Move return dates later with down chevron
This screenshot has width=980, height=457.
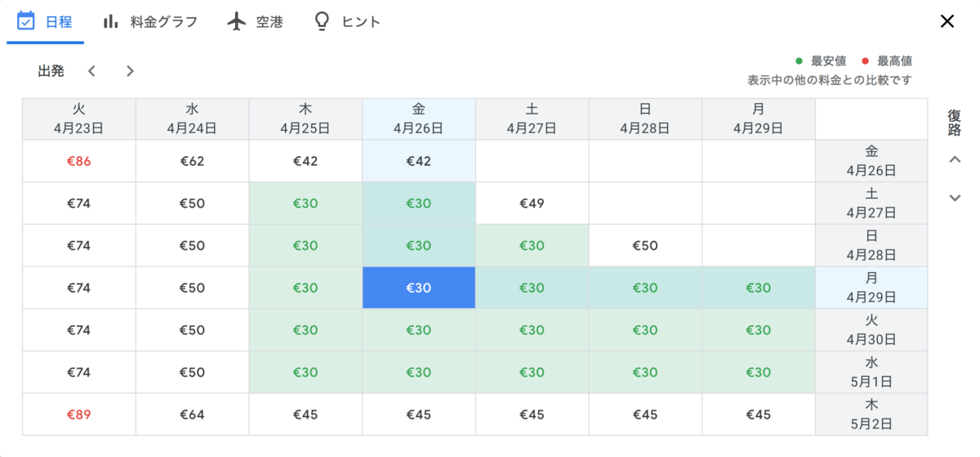[955, 198]
